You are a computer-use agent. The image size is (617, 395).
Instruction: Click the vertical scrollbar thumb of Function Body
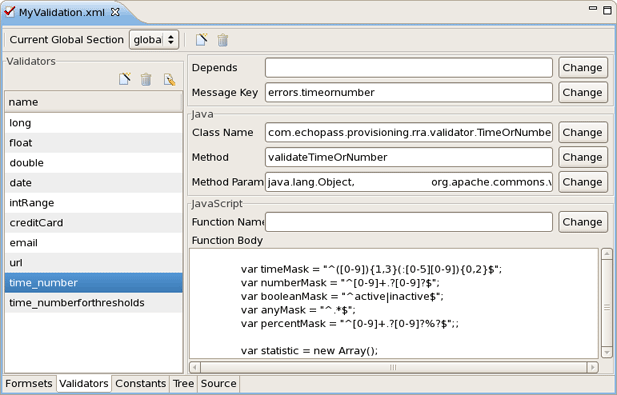click(x=607, y=302)
